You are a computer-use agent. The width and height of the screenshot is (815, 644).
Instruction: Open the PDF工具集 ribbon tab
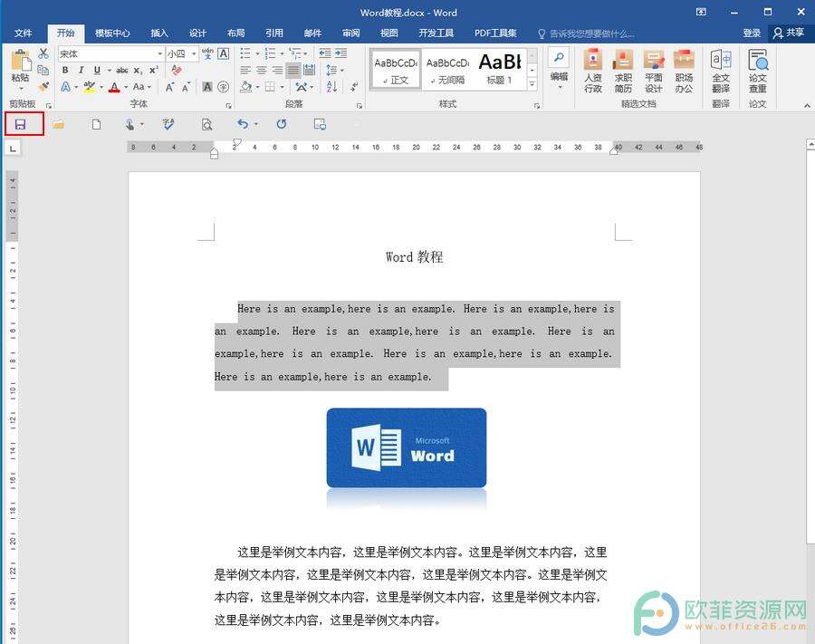tap(494, 33)
